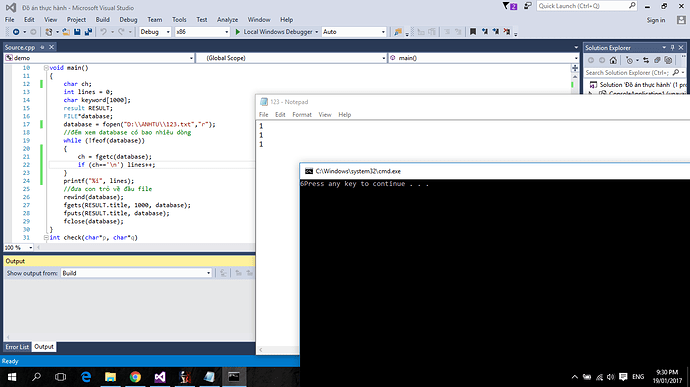The height and width of the screenshot is (387, 690).
Task: Close the Source.cpp tab
Action: (x=51, y=47)
